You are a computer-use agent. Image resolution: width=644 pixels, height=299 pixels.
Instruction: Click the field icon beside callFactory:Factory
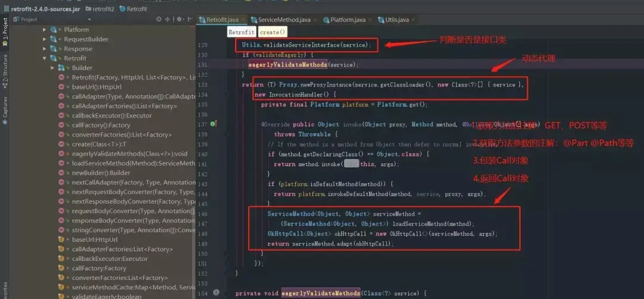point(61,268)
